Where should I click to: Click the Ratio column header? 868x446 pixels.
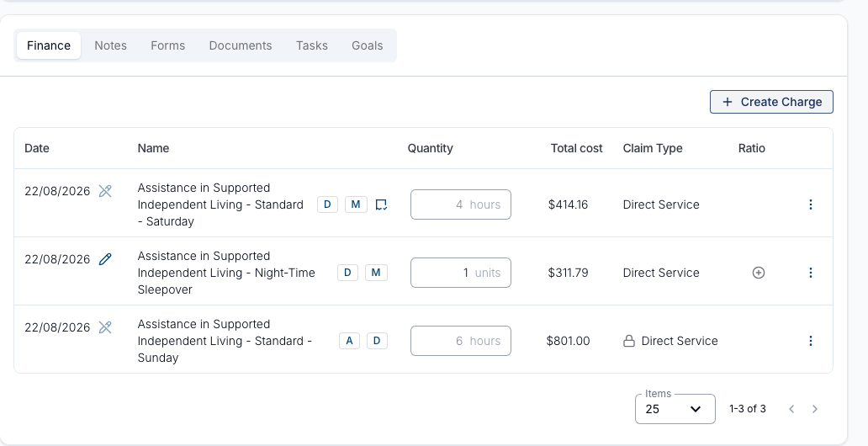tap(752, 148)
